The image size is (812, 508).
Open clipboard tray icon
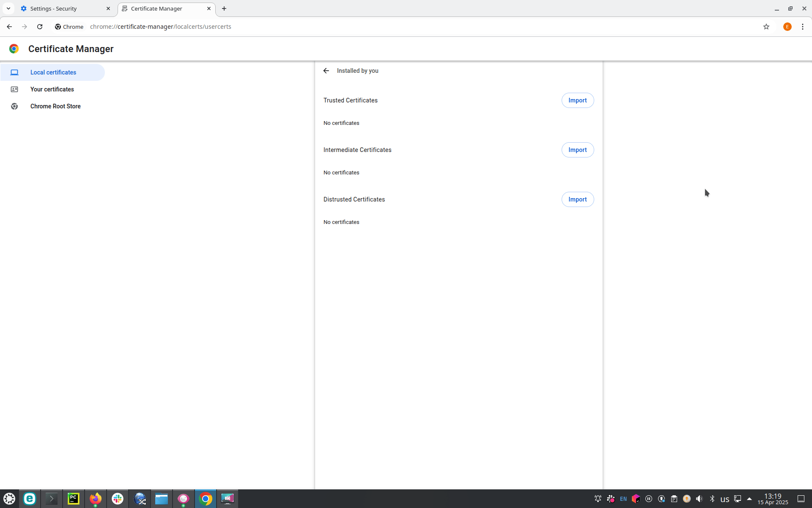674,499
